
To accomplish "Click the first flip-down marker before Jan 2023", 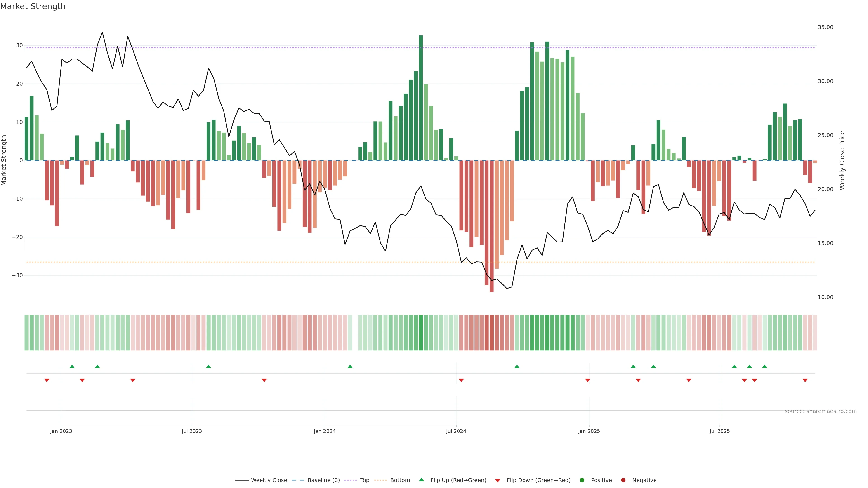I will pos(47,380).
